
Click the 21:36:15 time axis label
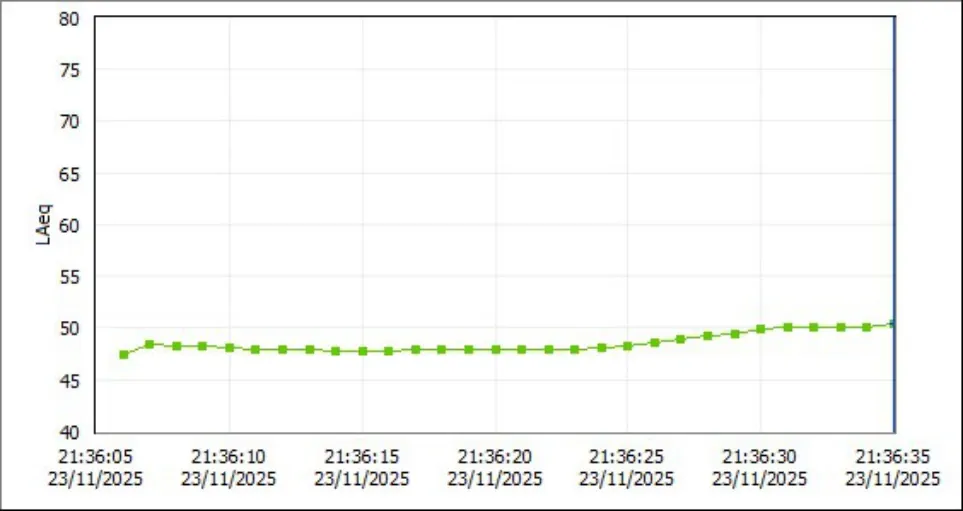pos(362,456)
